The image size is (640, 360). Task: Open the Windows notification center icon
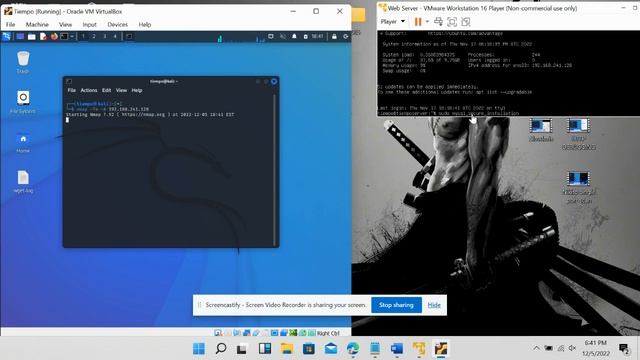pos(624,348)
